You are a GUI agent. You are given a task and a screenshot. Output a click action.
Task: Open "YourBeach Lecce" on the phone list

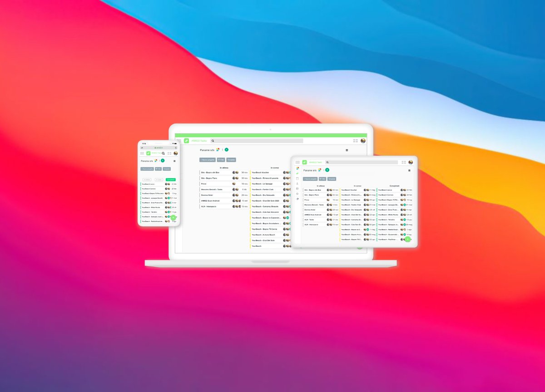[x=159, y=184]
